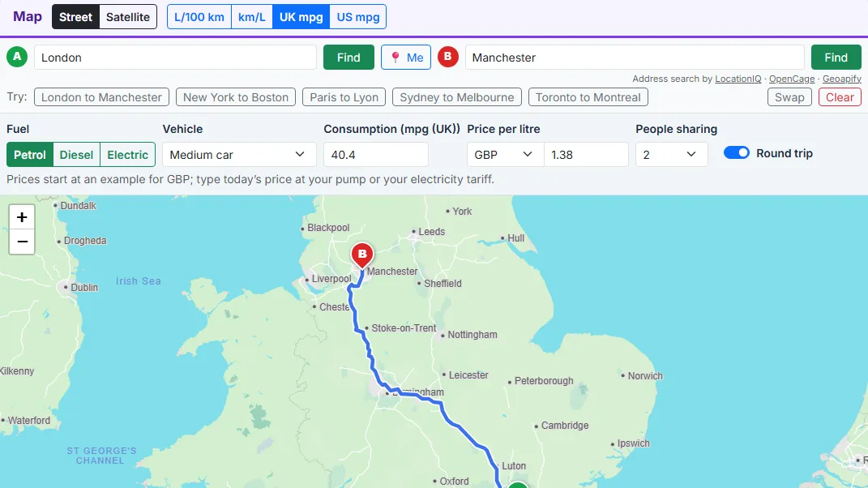Image resolution: width=868 pixels, height=488 pixels.
Task: Click the red B destination badge beside Manchester field
Action: (448, 57)
